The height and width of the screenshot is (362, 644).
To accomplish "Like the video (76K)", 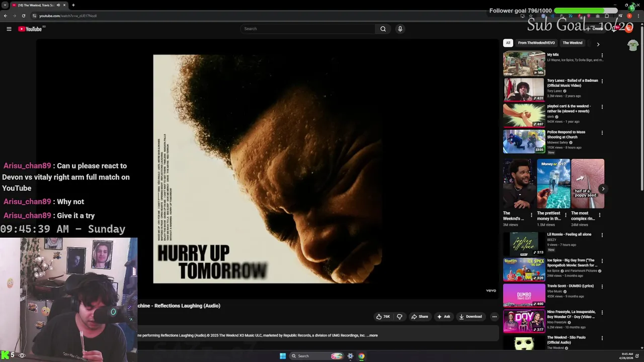I will (x=383, y=317).
